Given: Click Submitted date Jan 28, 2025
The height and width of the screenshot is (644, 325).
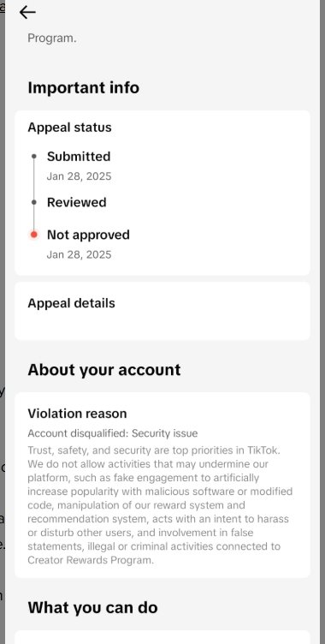Looking at the screenshot, I should coord(79,176).
